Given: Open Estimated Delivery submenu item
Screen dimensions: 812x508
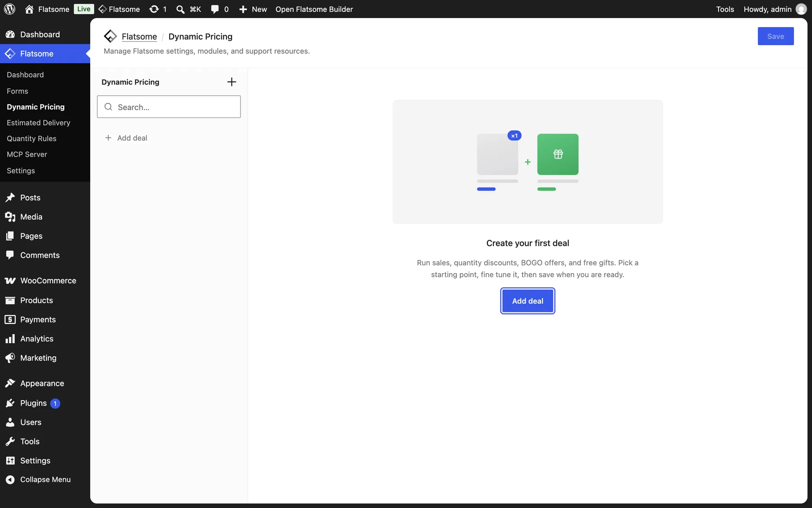Looking at the screenshot, I should click(39, 122).
